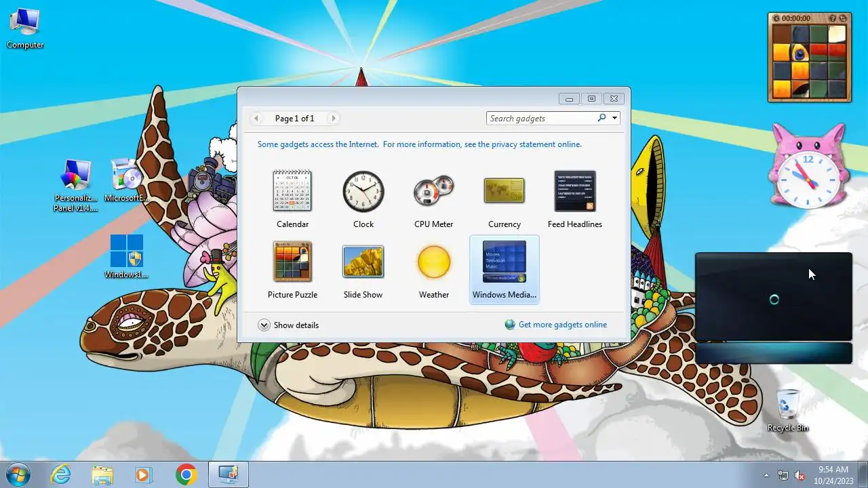Screen dimensions: 868x488
Task: Click the Page 1 of 1 label
Action: (x=294, y=118)
